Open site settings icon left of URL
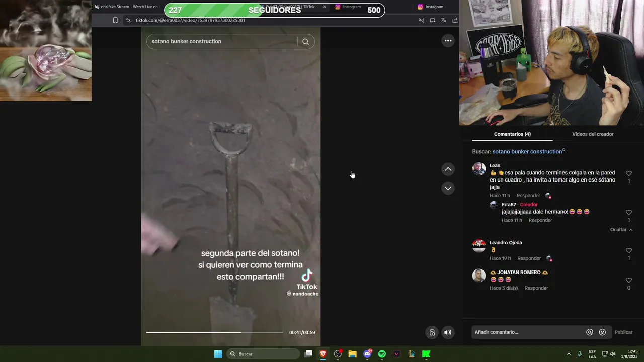The width and height of the screenshot is (644, 362). pyautogui.click(x=128, y=20)
